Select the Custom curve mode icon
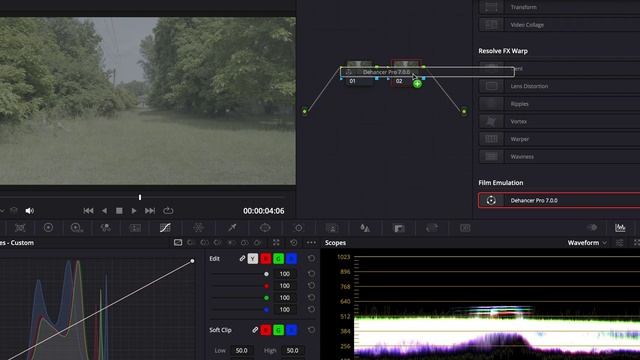The width and height of the screenshot is (640, 360). 178,242
